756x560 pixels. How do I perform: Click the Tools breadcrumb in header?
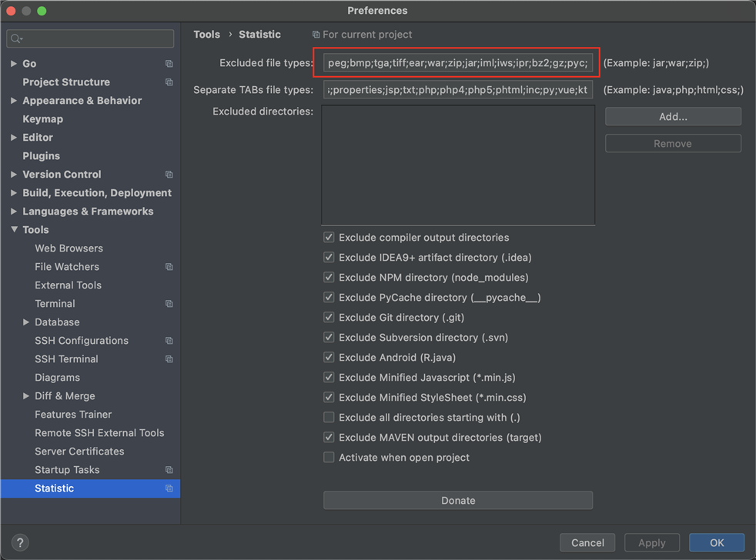207,34
